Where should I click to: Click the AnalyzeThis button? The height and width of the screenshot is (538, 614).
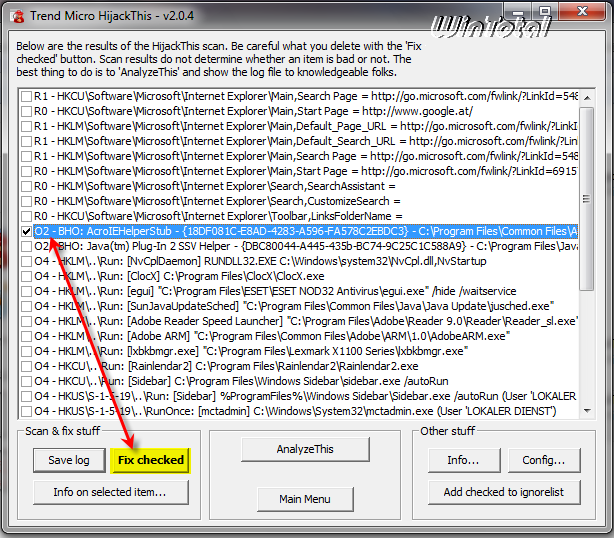(305, 449)
